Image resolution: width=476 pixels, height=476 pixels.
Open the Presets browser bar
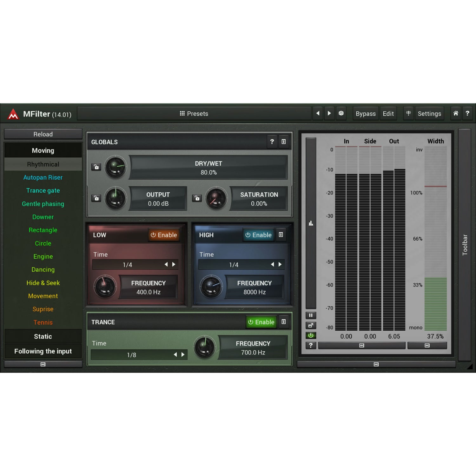pyautogui.click(x=194, y=114)
